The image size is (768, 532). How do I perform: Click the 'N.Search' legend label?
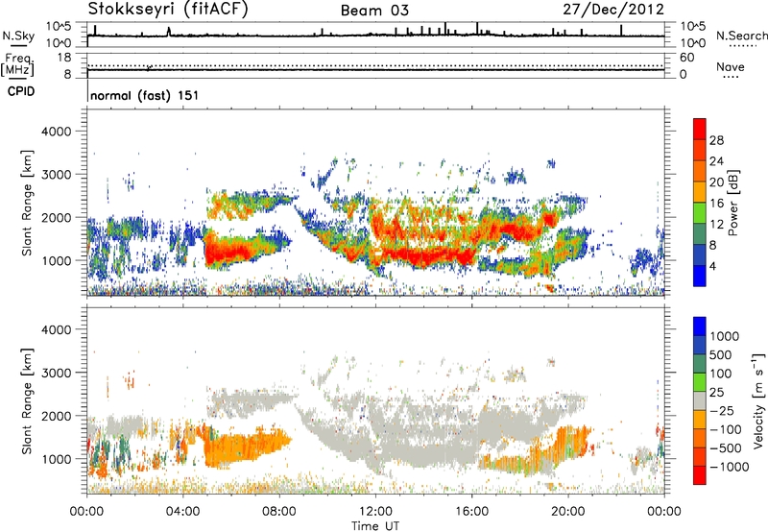click(x=741, y=36)
